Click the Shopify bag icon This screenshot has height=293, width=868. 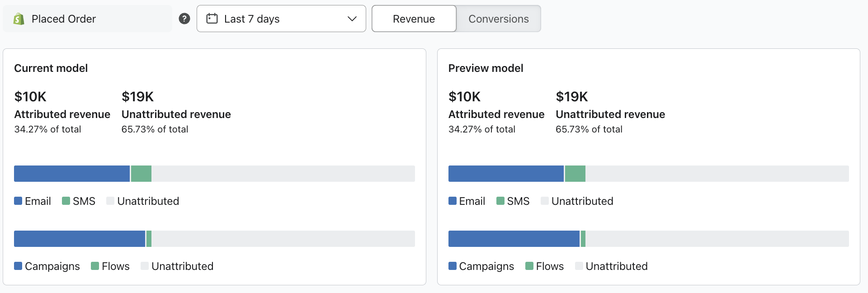[19, 19]
